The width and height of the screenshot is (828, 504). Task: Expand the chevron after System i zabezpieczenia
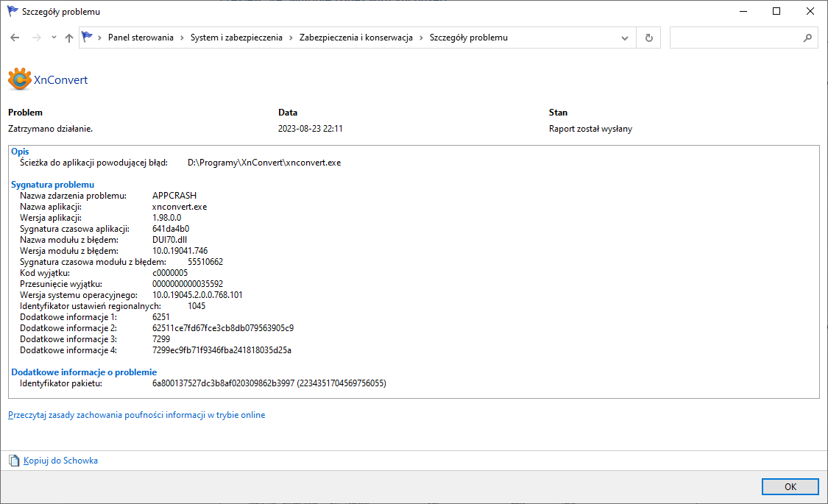pyautogui.click(x=291, y=38)
